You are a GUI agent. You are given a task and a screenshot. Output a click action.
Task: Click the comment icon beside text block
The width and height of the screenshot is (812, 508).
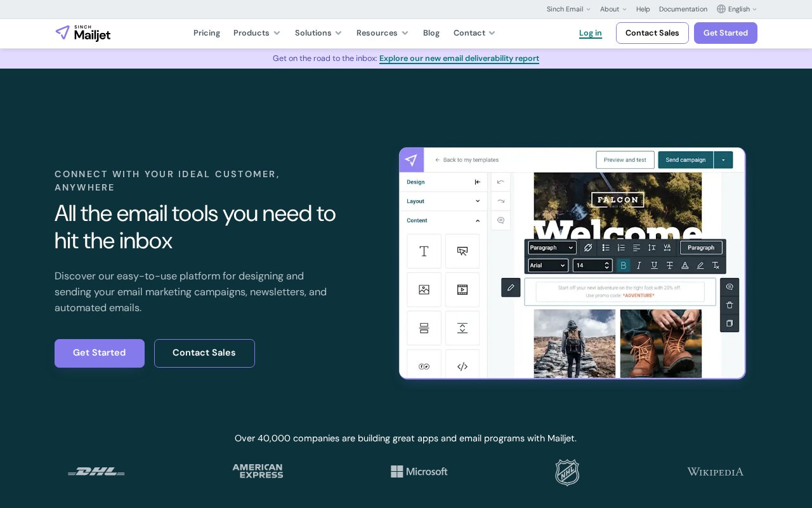pos(730,287)
